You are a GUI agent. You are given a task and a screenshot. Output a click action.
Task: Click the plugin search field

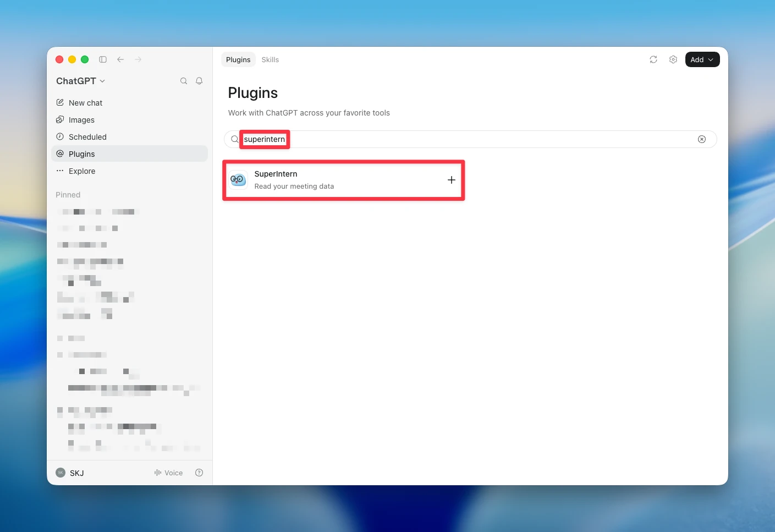(x=470, y=139)
